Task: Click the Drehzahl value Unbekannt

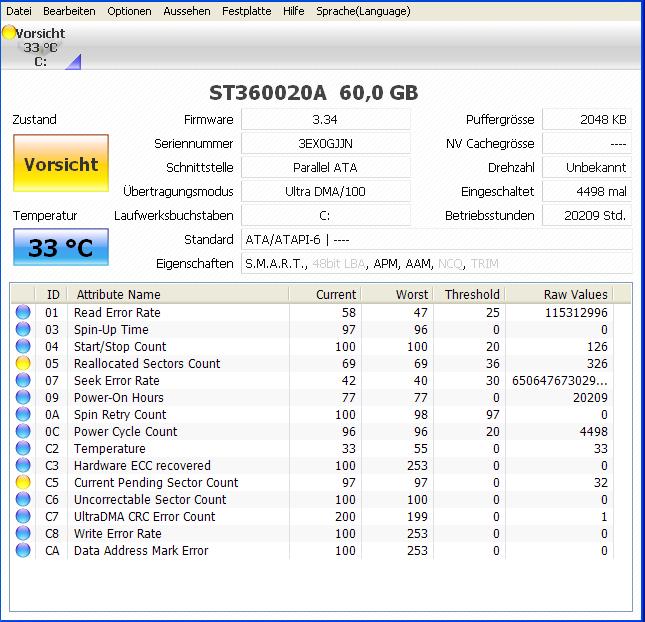Action: 587,167
